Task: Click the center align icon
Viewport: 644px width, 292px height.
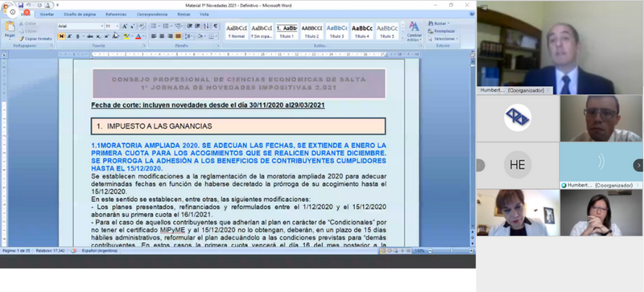Action: tap(162, 36)
